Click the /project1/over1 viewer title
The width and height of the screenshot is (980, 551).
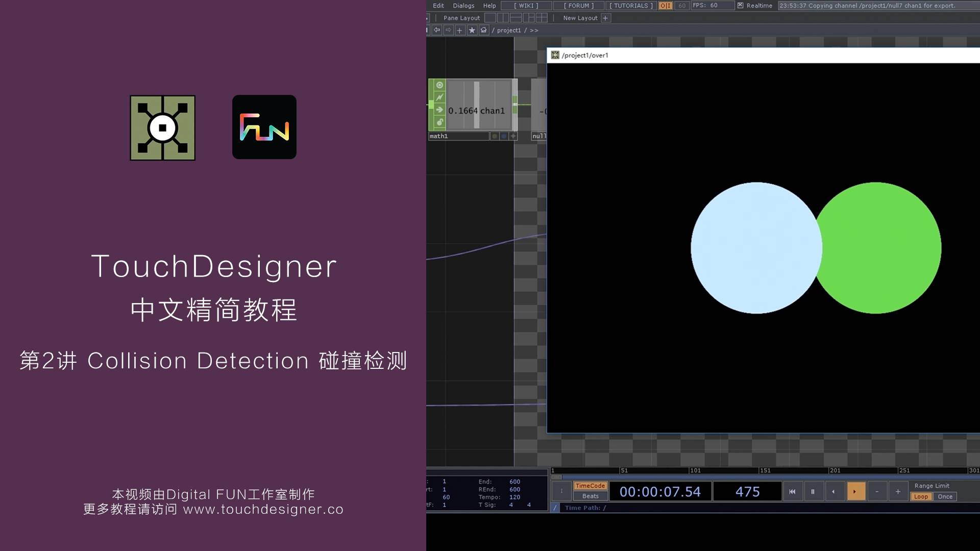(585, 55)
